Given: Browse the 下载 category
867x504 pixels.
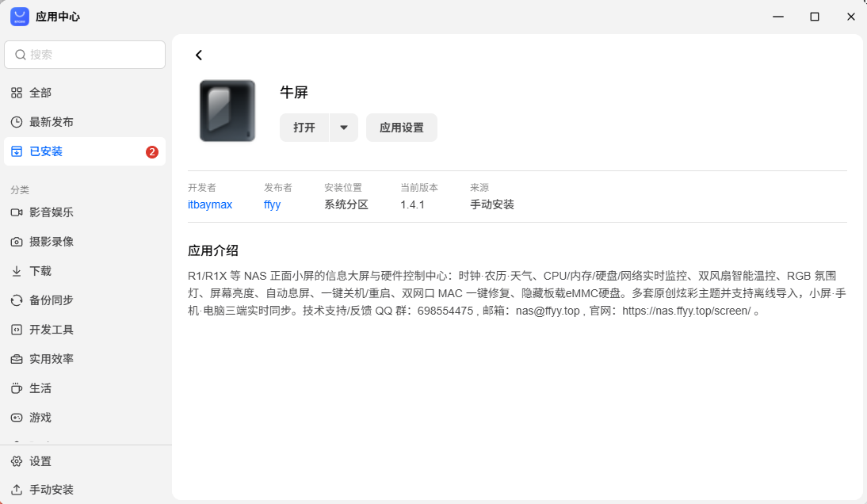Looking at the screenshot, I should 85,271.
